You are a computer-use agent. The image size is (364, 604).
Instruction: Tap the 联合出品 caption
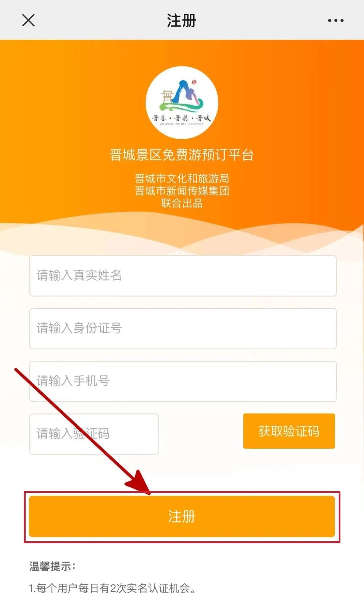(182, 203)
